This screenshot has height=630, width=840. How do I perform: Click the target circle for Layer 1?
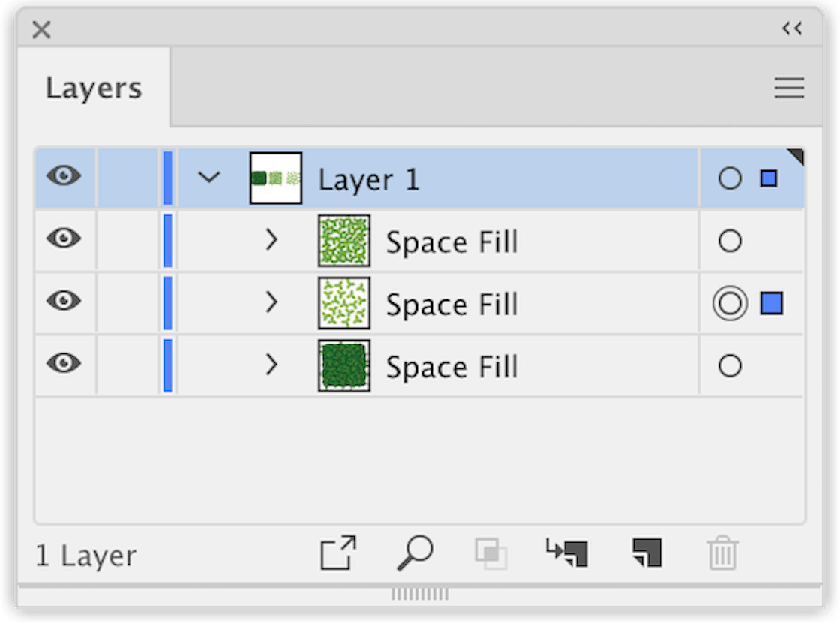click(x=729, y=178)
